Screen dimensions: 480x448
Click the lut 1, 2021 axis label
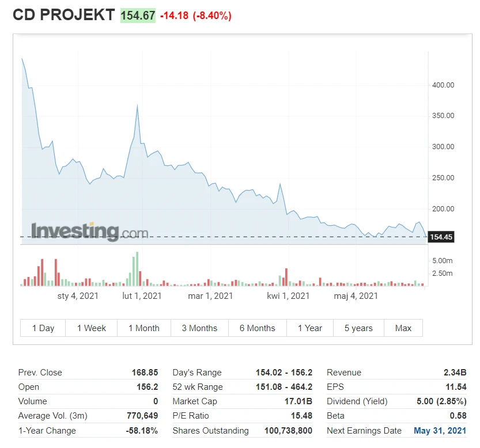(142, 296)
